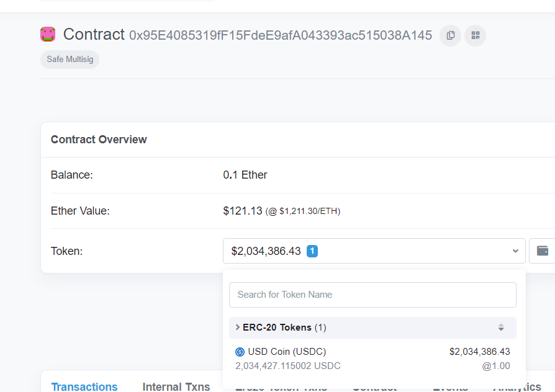Viewport: 555px width, 392px height.
Task: Select the Contract tab
Action: click(374, 386)
